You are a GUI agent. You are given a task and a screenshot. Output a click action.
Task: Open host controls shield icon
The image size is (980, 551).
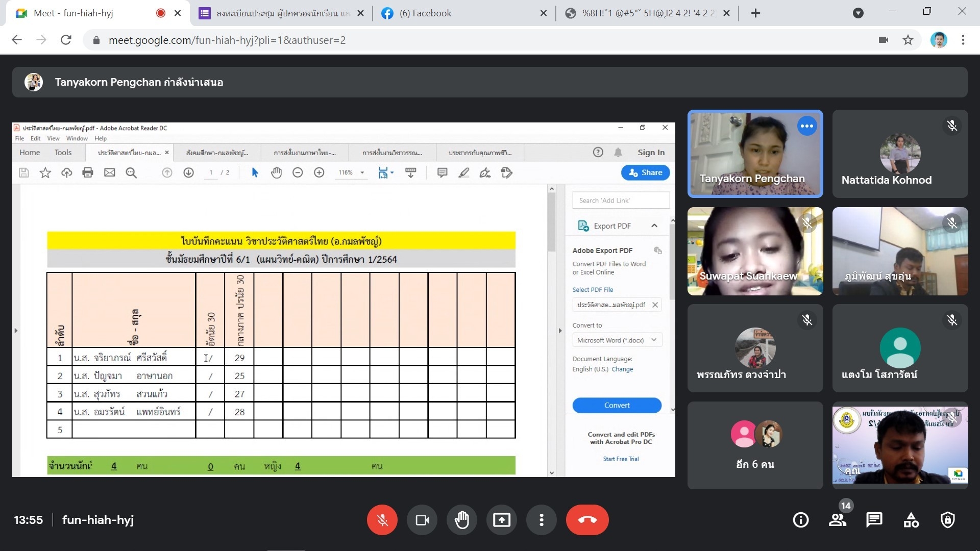click(948, 520)
